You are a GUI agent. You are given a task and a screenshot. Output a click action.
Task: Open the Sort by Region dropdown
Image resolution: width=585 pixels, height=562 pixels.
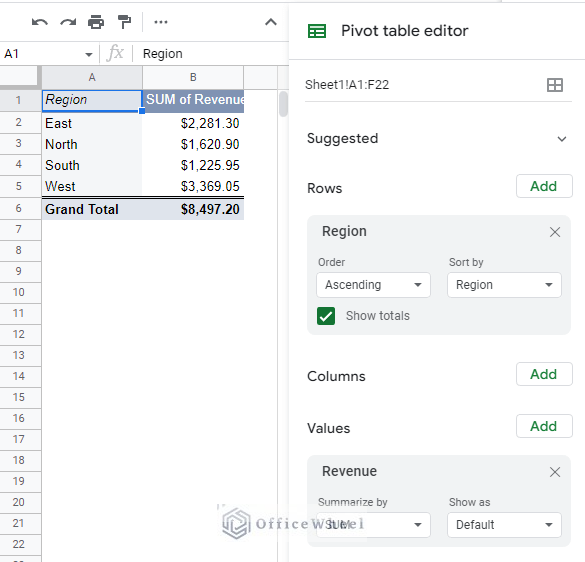coord(504,285)
